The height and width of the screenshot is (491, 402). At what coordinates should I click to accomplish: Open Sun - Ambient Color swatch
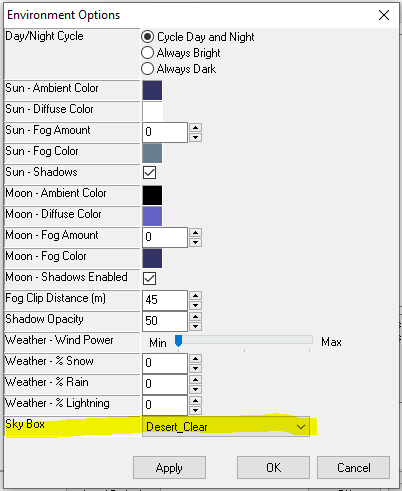pos(152,90)
